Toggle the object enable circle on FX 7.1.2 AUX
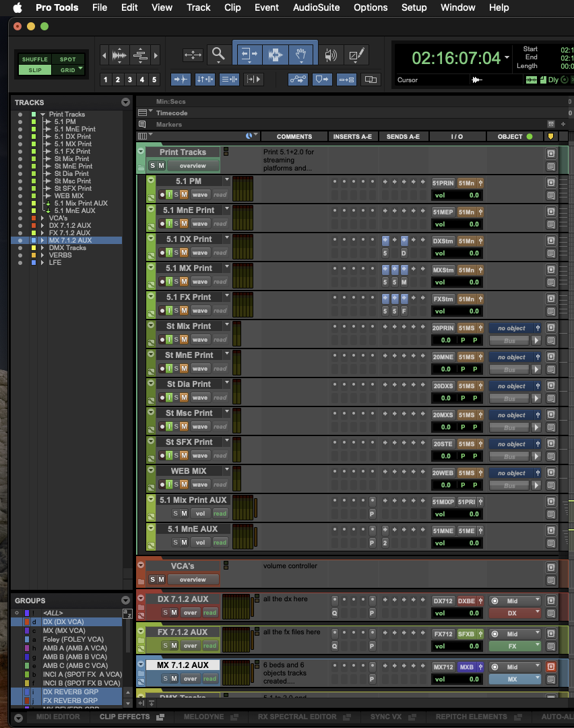Viewport: 574px width, 728px height. click(x=495, y=634)
